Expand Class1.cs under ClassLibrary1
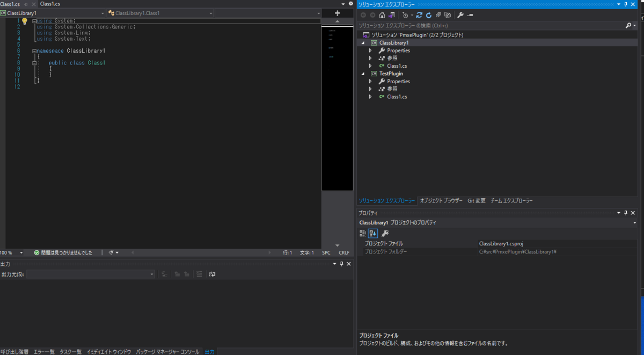Image resolution: width=644 pixels, height=355 pixels. 370,66
